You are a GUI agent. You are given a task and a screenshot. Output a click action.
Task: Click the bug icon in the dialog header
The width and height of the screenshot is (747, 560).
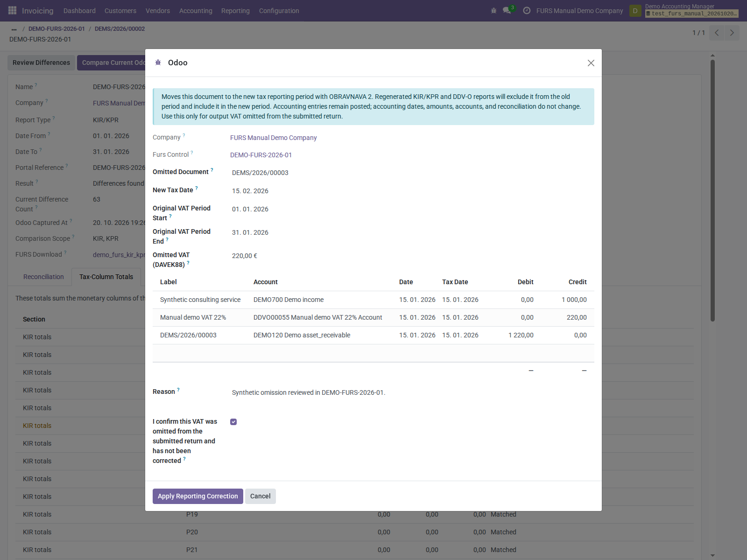(158, 63)
